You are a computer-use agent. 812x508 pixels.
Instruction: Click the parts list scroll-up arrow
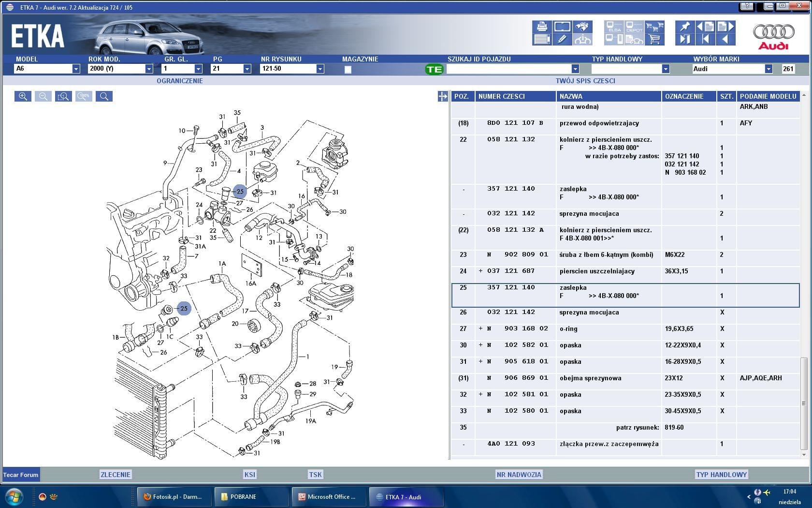(x=804, y=95)
